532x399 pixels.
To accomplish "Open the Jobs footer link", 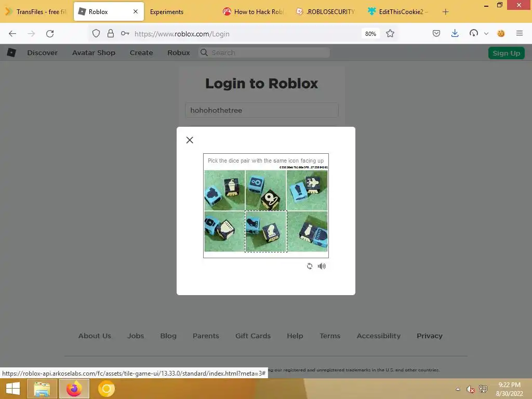I will pos(136,336).
